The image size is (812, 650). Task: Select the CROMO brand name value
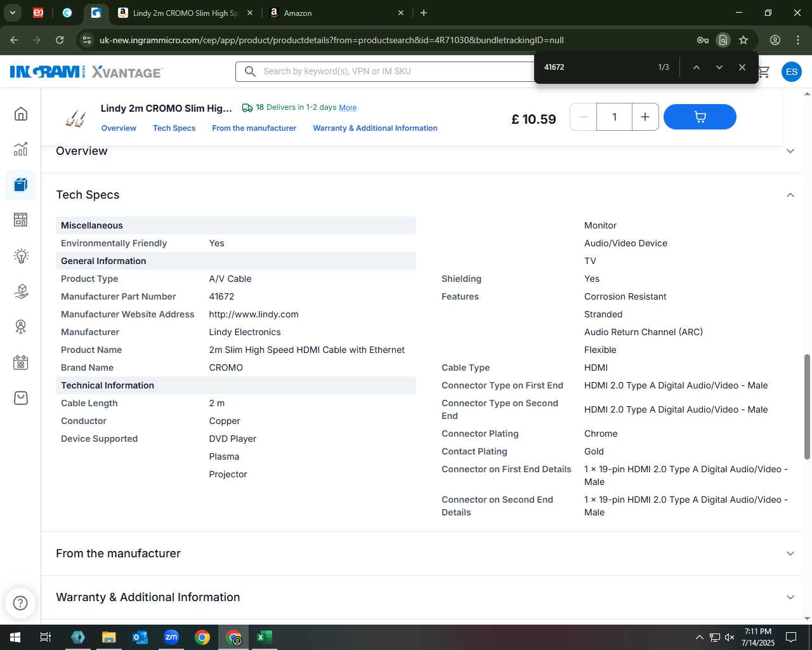(x=226, y=368)
